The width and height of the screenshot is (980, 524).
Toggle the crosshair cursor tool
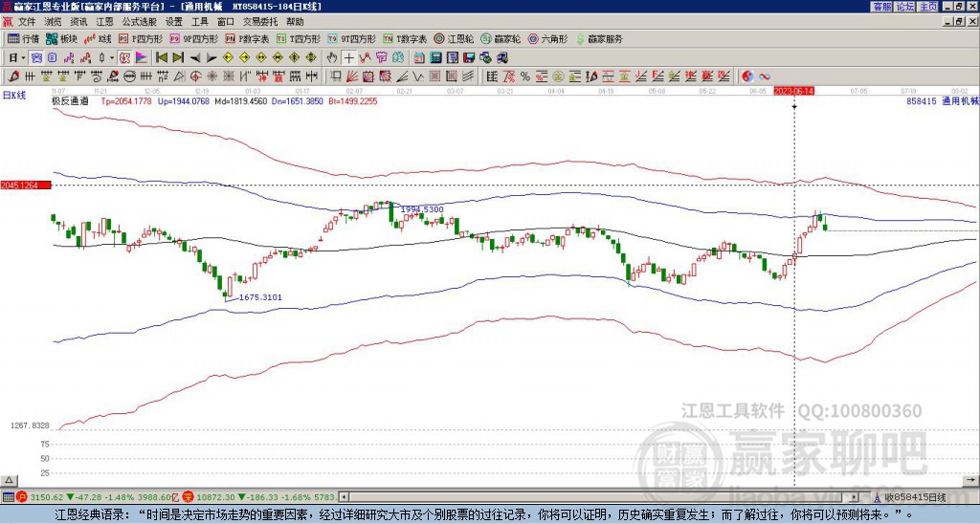(x=348, y=58)
